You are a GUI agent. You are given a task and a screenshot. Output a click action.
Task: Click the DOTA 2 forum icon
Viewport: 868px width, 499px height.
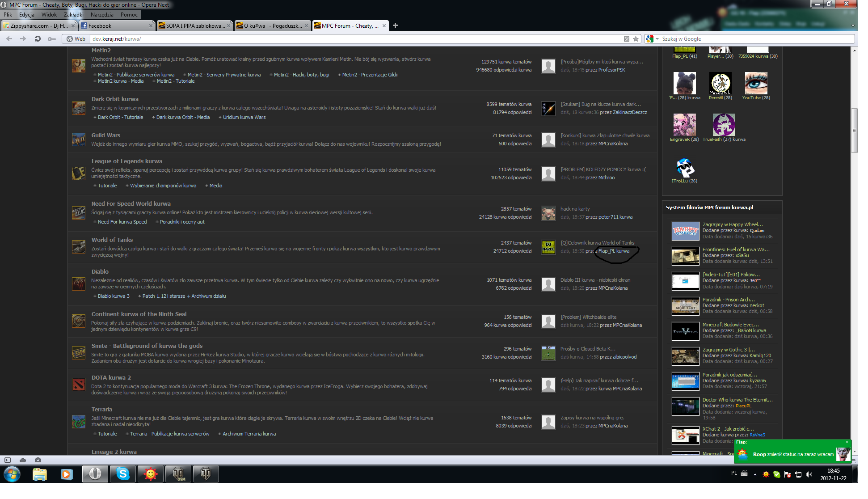coord(79,385)
